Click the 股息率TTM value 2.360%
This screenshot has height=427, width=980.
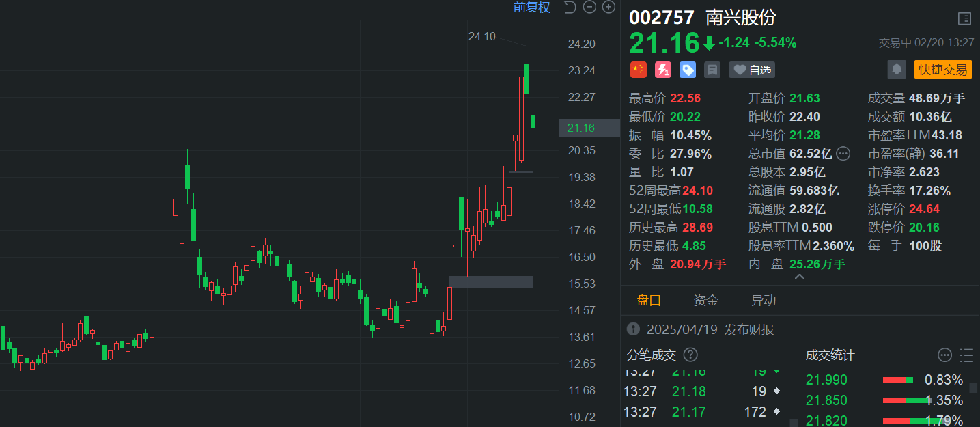tap(832, 246)
